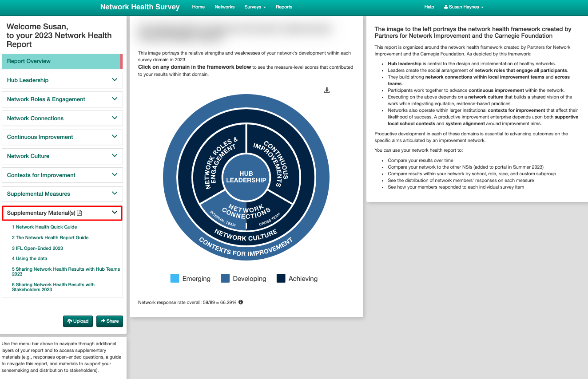This screenshot has height=379, width=588.
Task: Expand the Supplemental Measures section
Action: [62, 194]
